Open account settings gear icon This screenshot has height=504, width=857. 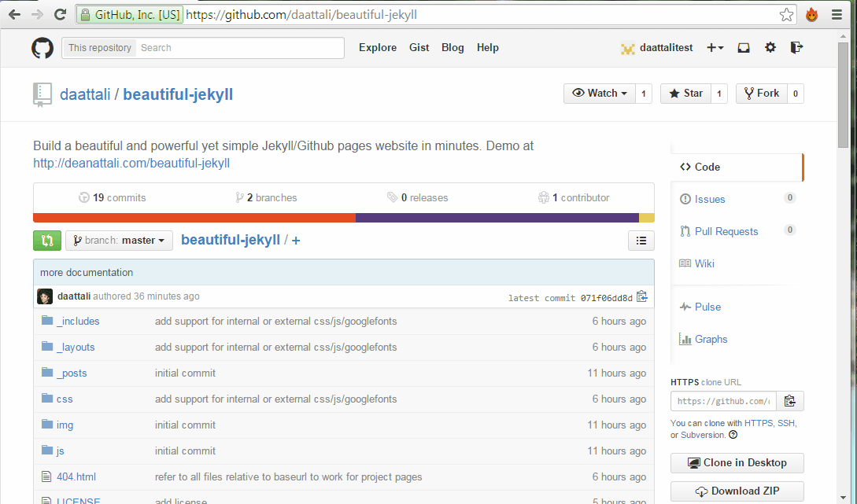tap(770, 48)
